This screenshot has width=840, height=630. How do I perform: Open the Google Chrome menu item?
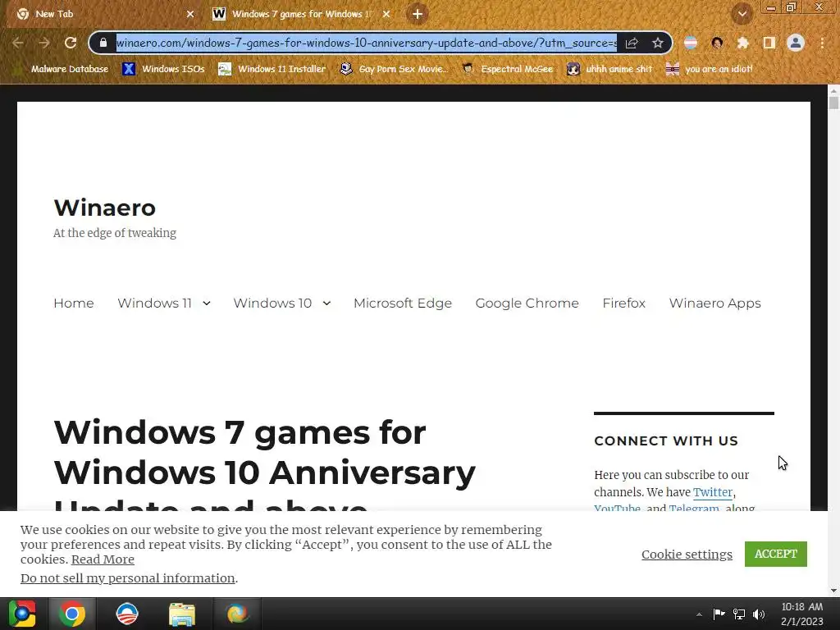pyautogui.click(x=527, y=304)
